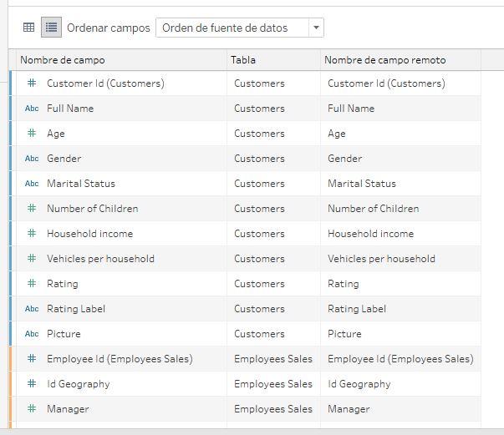
Task: Sort by Nombre de campo remoto header
Action: point(384,60)
